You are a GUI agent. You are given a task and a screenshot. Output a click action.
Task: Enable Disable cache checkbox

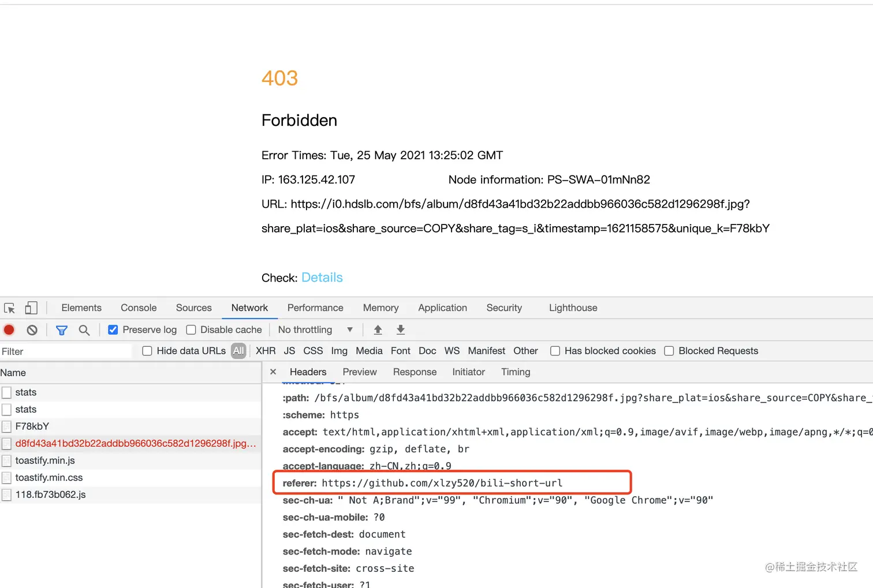coord(191,330)
